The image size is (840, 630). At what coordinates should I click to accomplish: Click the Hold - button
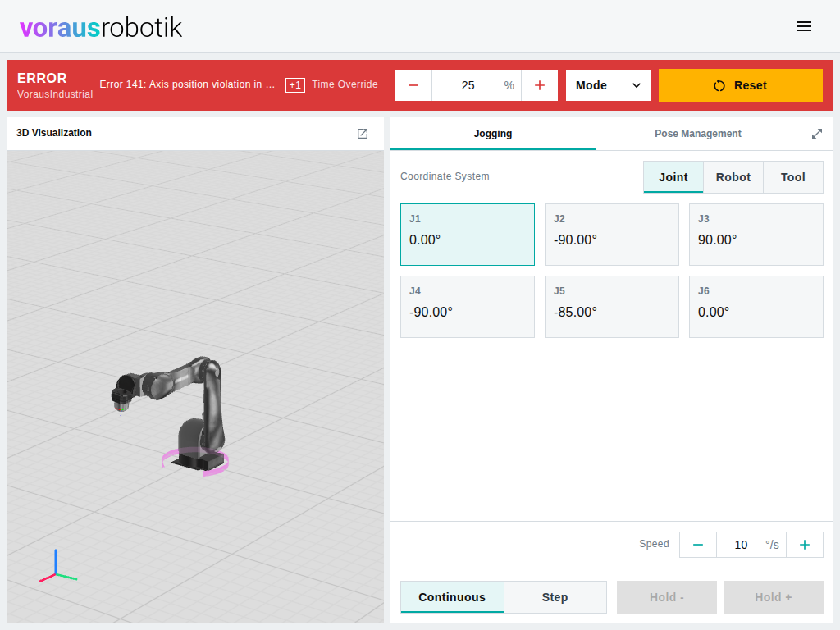tap(666, 597)
